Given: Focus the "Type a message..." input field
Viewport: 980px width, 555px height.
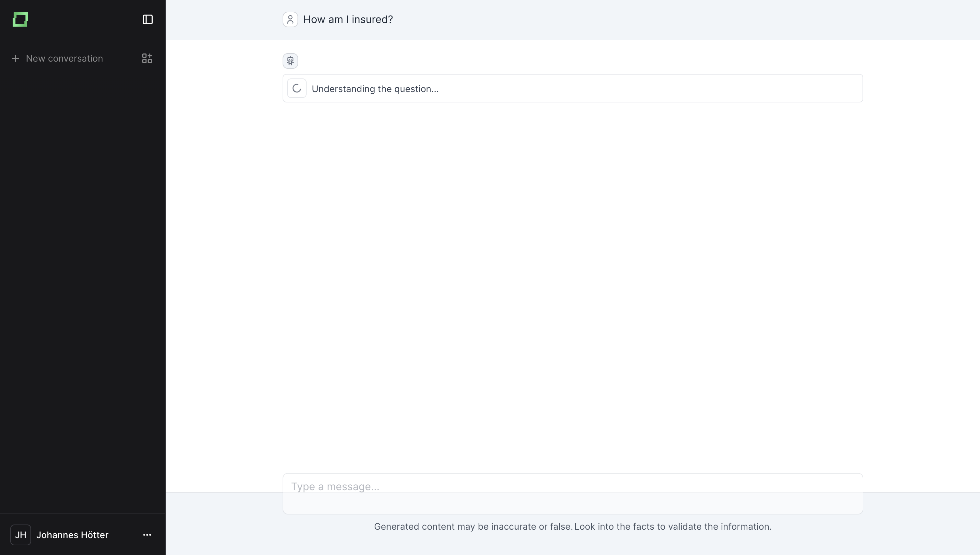Looking at the screenshot, I should pyautogui.click(x=572, y=493).
